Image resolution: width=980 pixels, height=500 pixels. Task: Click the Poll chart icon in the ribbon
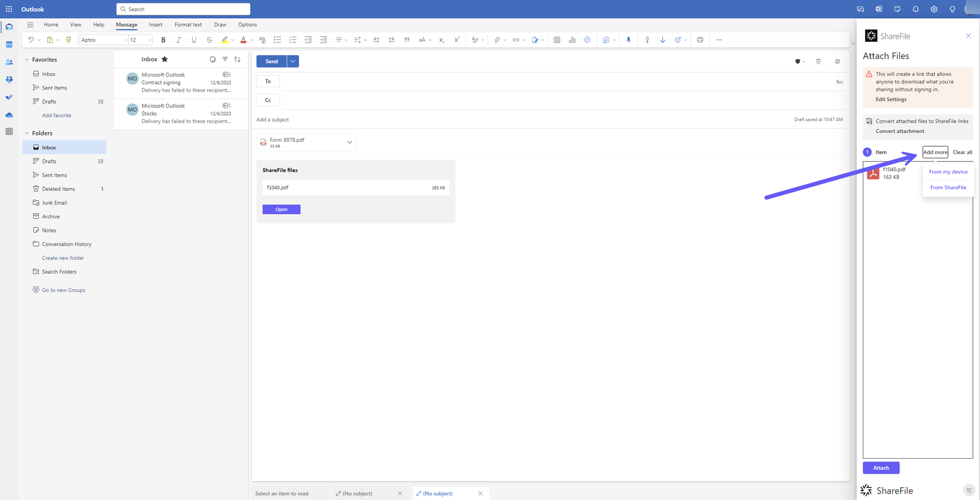click(x=572, y=40)
